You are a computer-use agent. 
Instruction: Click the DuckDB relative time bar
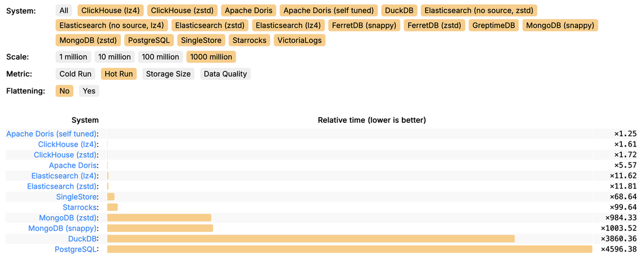pos(311,238)
